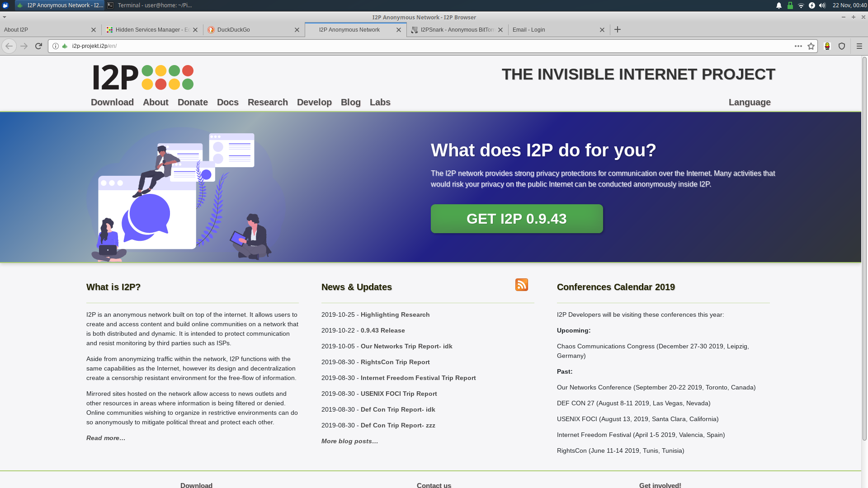The height and width of the screenshot is (488, 868).
Task: Open the Blog menu item
Action: click(351, 102)
